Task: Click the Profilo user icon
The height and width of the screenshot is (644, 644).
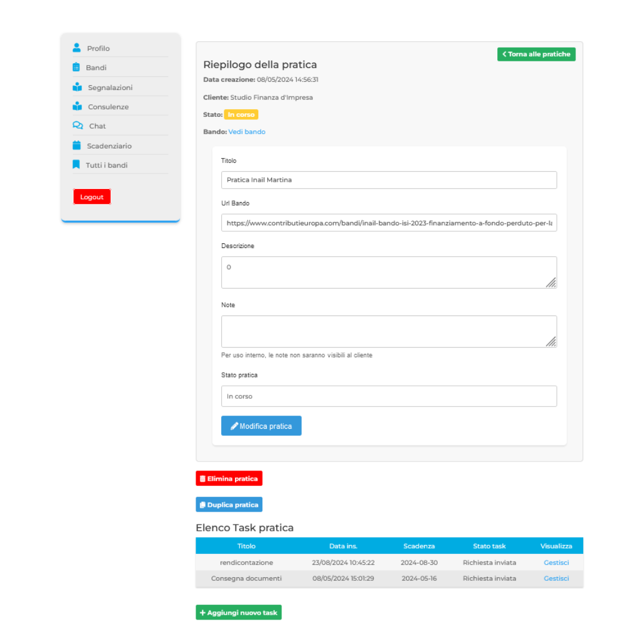Action: click(x=76, y=48)
